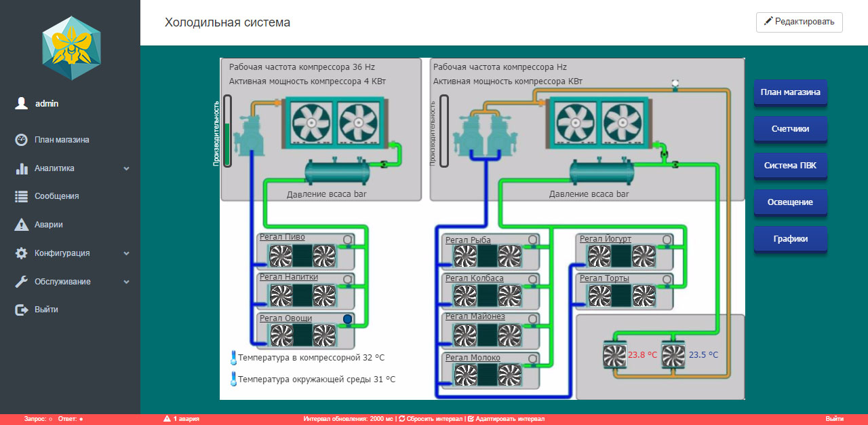Click the condenser fans of the right unit
This screenshot has width=868, height=425.
pyautogui.click(x=599, y=121)
